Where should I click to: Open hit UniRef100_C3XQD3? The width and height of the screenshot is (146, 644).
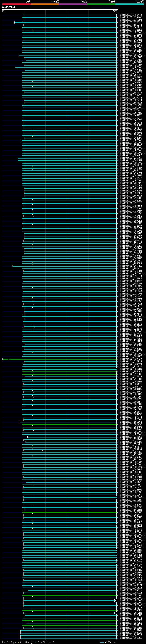click(131, 20)
